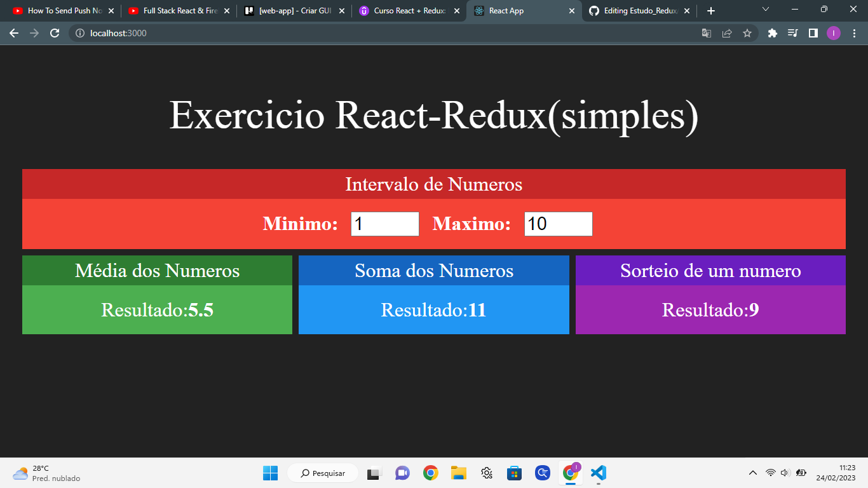868x488 pixels.
Task: Select the Maximo input field
Action: pos(558,224)
